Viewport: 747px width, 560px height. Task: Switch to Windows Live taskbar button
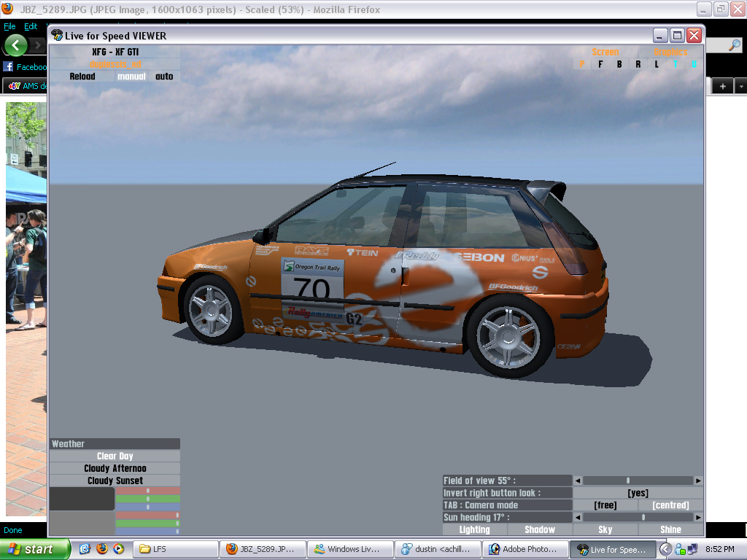coord(351,549)
